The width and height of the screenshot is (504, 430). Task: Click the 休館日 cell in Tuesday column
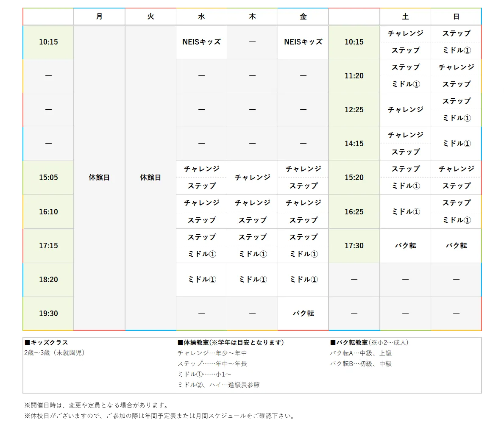pos(150,178)
